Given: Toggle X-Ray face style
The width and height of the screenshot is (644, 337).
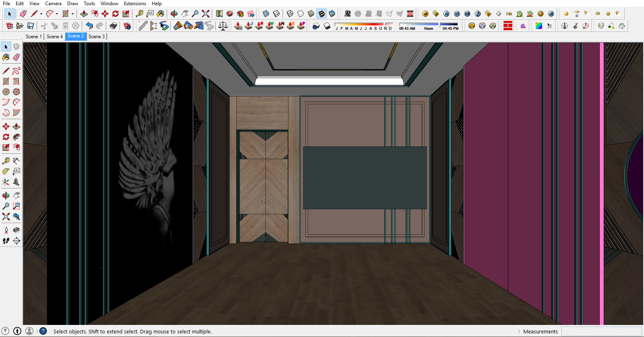Looking at the screenshot, I should click(x=266, y=14).
